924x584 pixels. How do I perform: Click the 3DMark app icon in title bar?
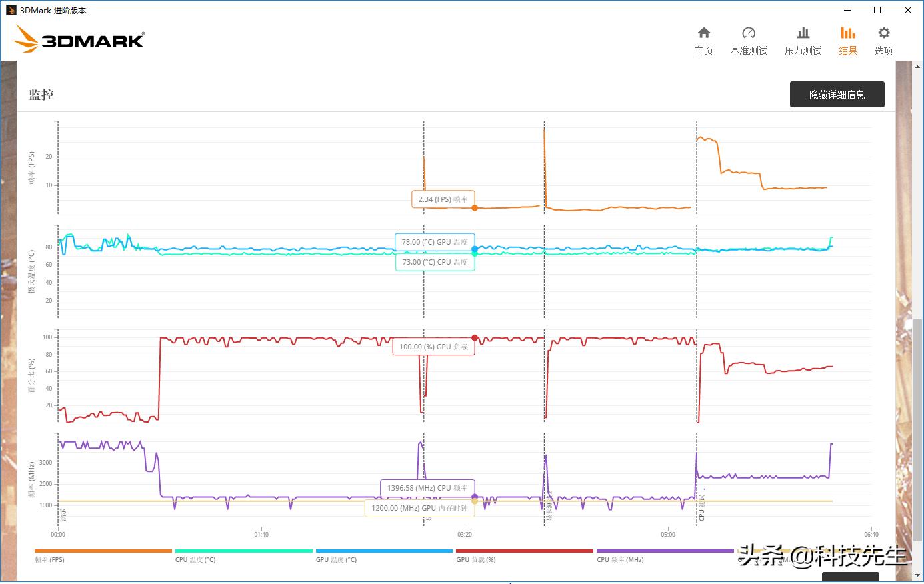[x=11, y=10]
